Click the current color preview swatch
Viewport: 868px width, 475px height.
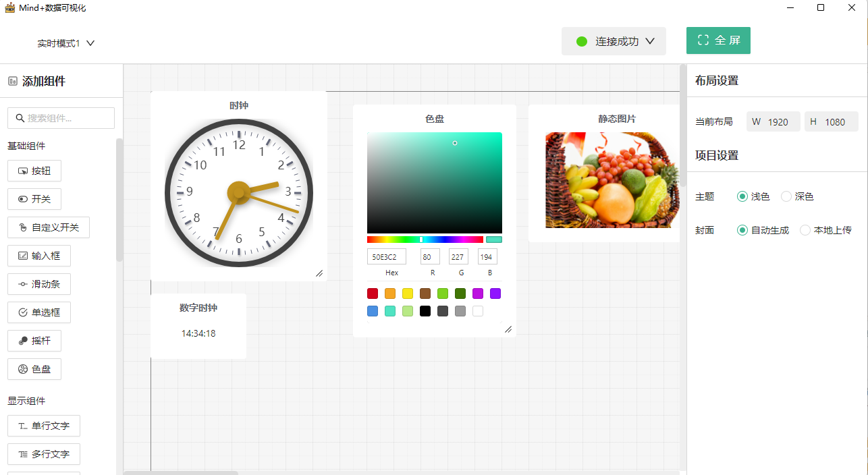[494, 240]
